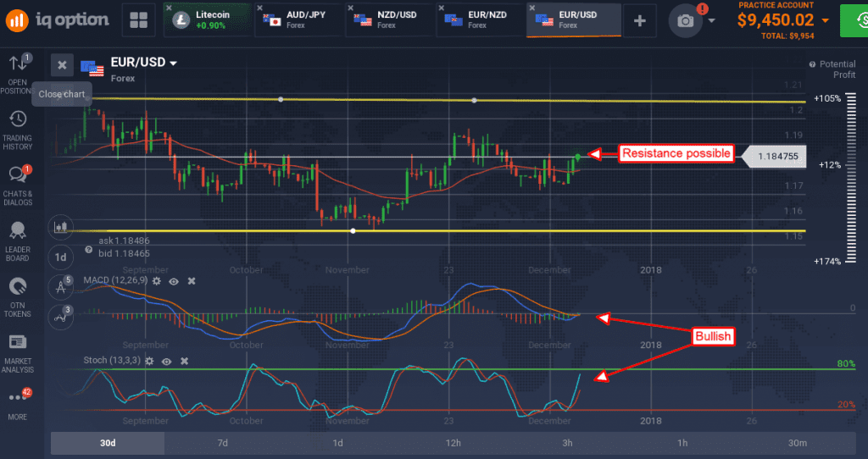Open the Leader Board
Screen dimensions: 868x459
click(x=18, y=242)
